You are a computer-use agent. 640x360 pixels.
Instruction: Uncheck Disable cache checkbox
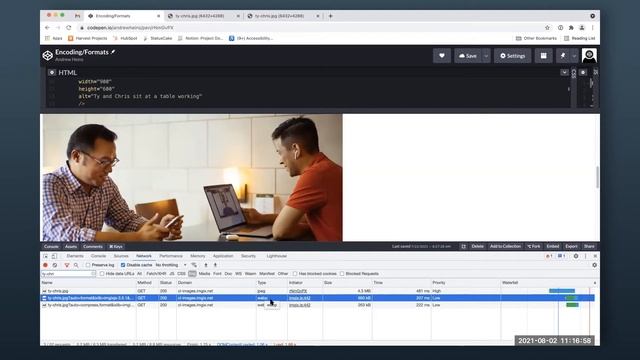click(x=123, y=265)
